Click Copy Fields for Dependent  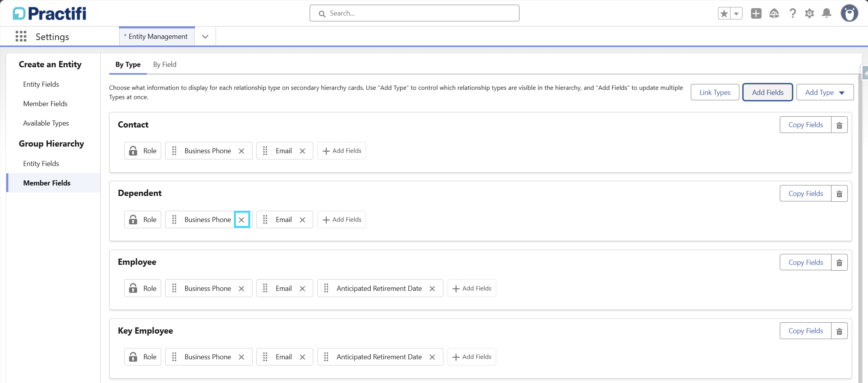point(805,194)
